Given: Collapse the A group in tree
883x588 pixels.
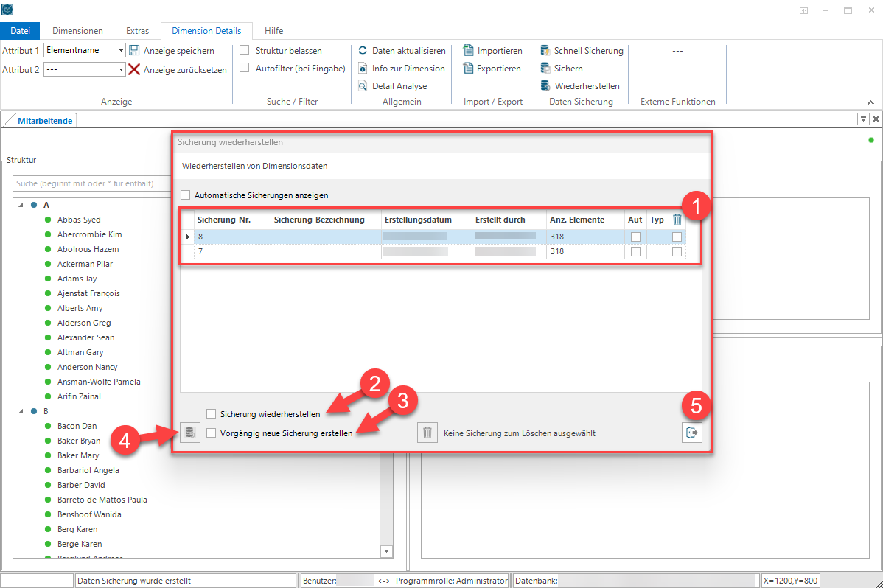Looking at the screenshot, I should 21,205.
